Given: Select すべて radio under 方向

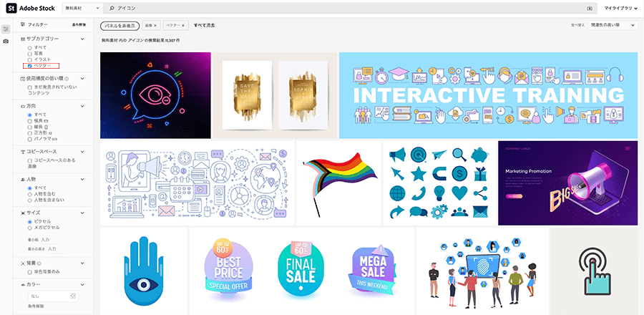Looking at the screenshot, I should click(29, 115).
